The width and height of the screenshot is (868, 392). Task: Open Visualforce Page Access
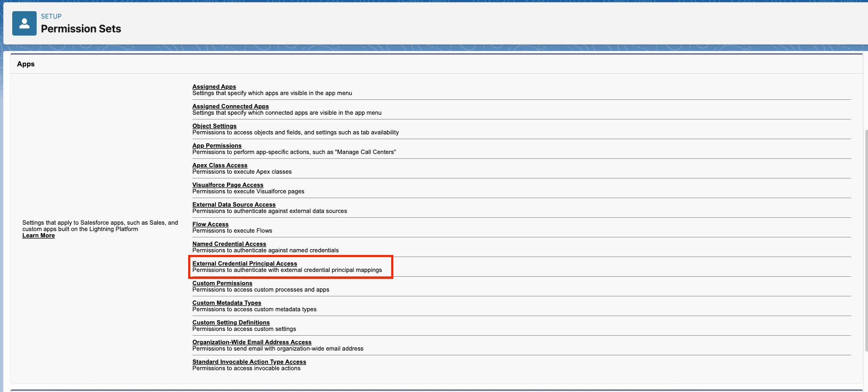point(228,185)
